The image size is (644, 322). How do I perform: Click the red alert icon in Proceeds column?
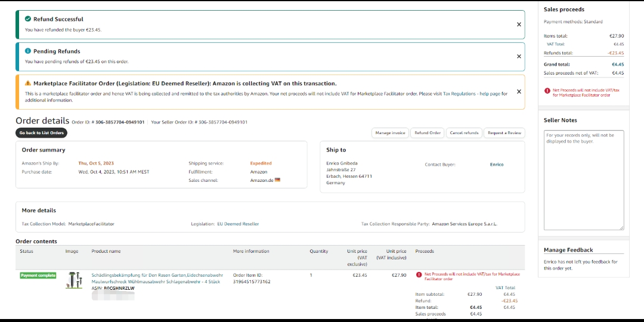(419, 274)
